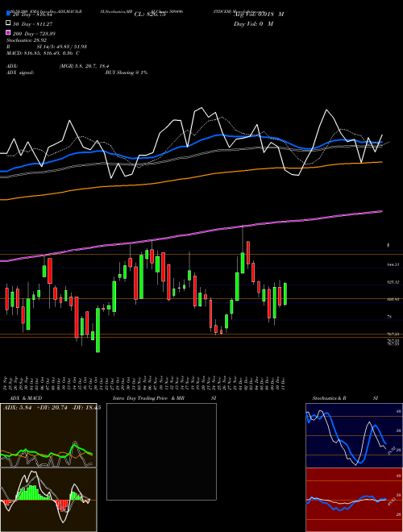Viewport: 403px width, 532px height.
Task: Click the '-DY: 18.45' value in ADX panel
Action: [x=86, y=408]
